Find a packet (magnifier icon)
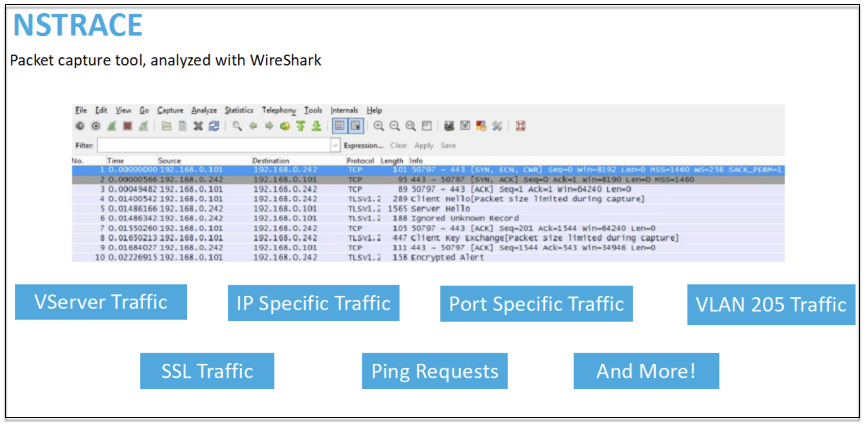Screen dimensions: 868x424 click(x=237, y=126)
